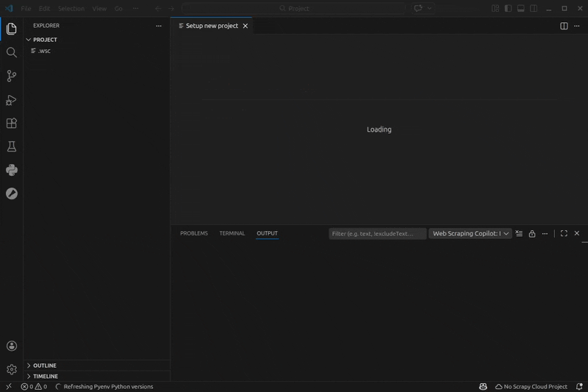
Task: Open the Source Control view
Action: click(11, 76)
